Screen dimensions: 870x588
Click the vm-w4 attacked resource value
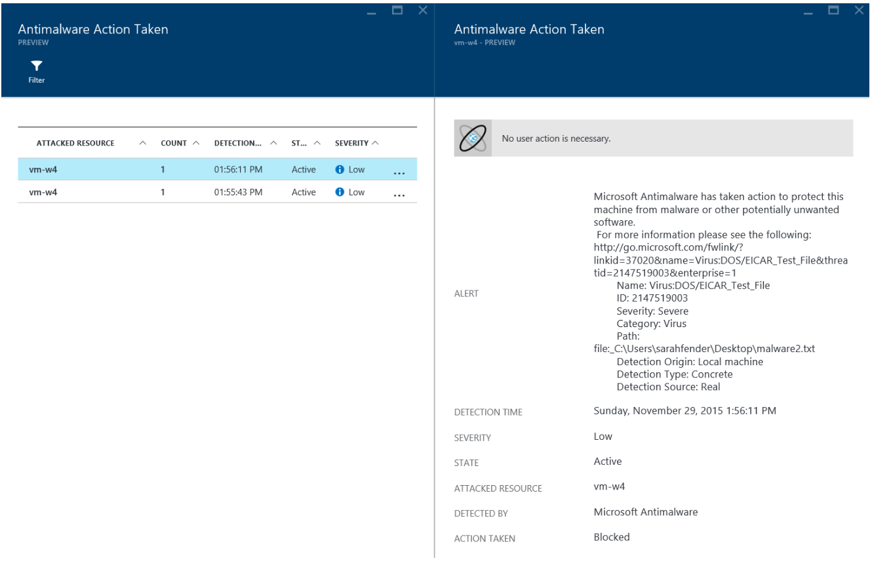[x=610, y=486]
